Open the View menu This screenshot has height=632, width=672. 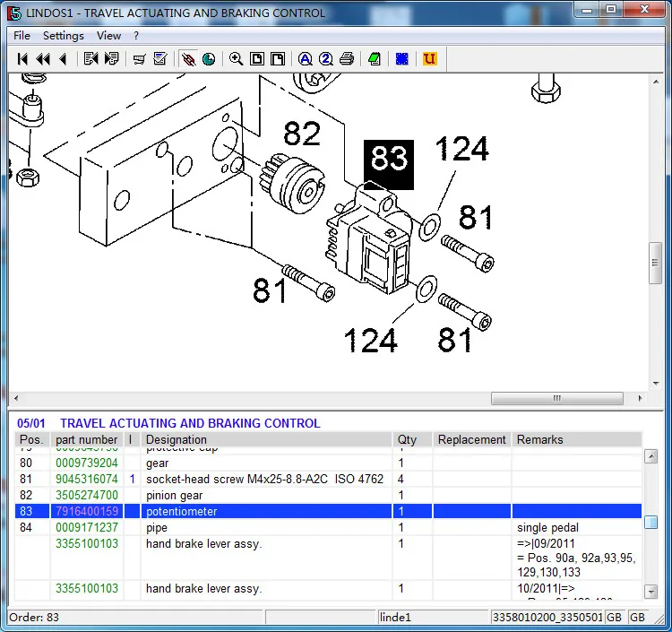(x=108, y=36)
